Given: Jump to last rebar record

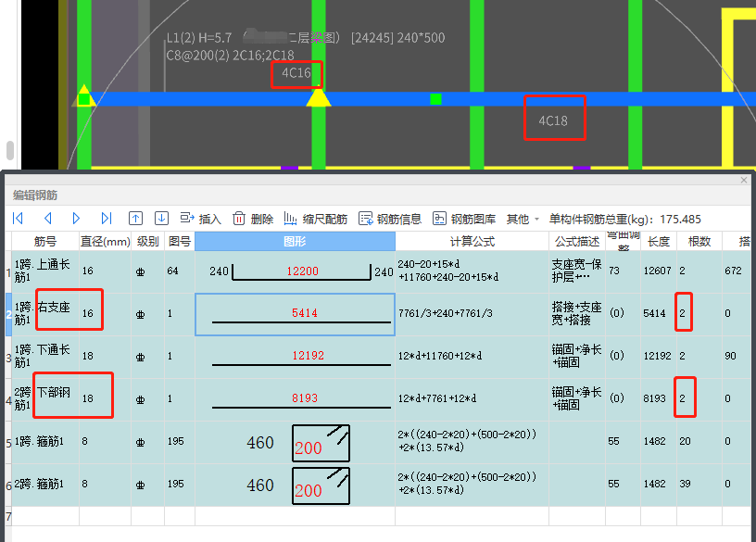Looking at the screenshot, I should [x=107, y=219].
